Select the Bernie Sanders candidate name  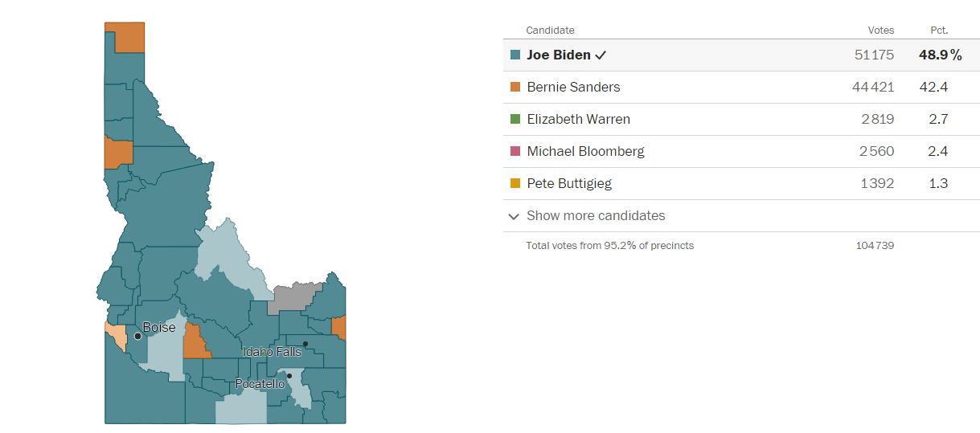click(x=573, y=87)
